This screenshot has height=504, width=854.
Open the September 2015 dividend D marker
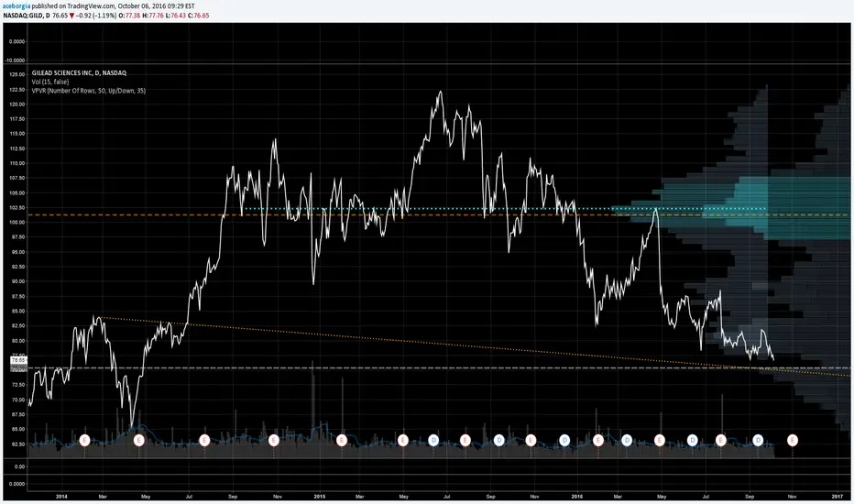498,440
